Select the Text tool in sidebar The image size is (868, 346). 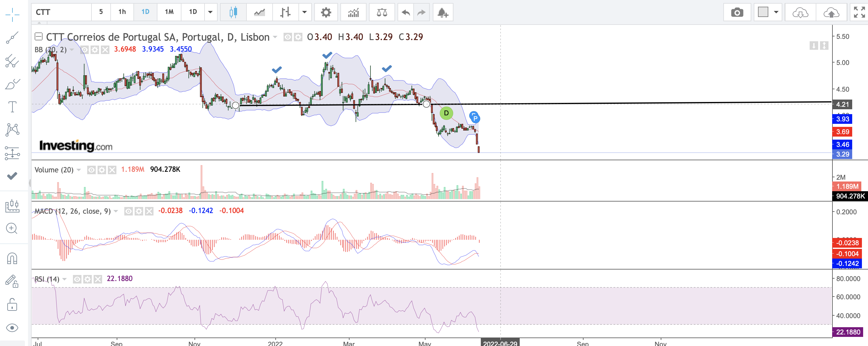[12, 107]
